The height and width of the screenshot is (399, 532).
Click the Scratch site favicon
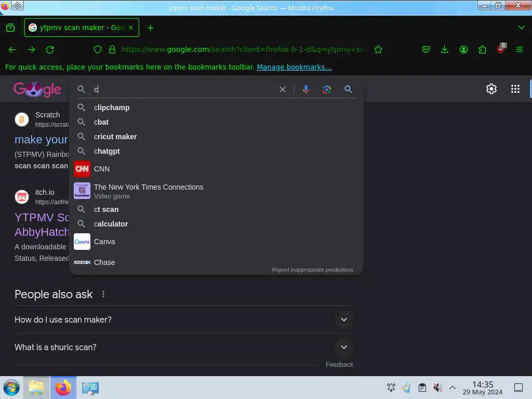[22, 119]
